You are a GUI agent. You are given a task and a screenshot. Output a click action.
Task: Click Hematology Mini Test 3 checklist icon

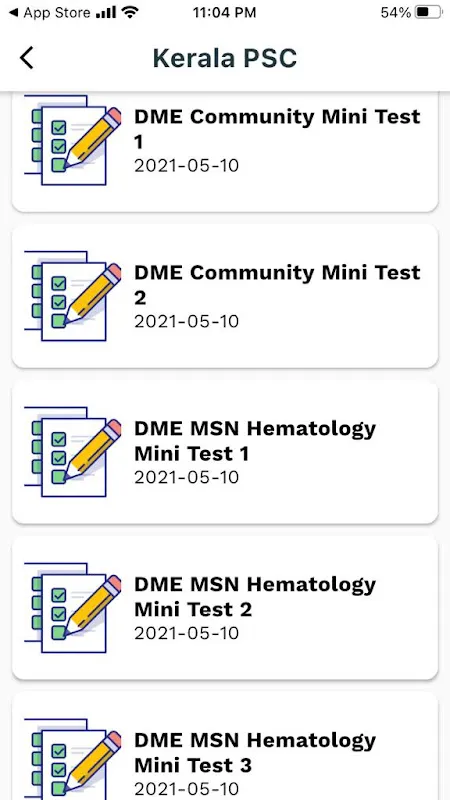(73, 759)
